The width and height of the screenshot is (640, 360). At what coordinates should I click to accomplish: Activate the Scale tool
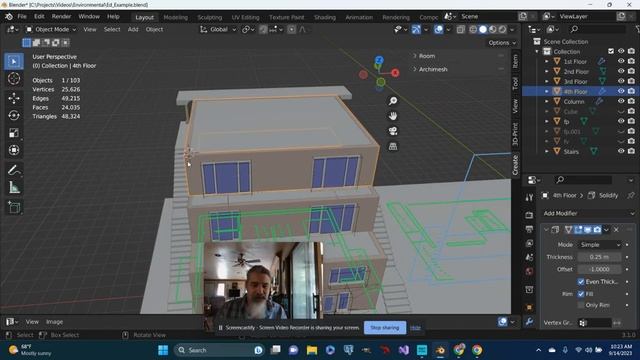[x=13, y=133]
